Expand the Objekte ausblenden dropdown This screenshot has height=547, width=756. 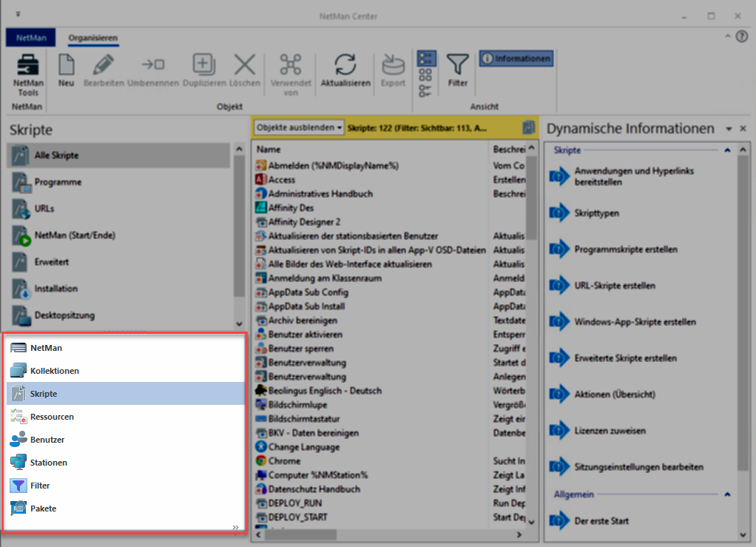click(x=299, y=127)
